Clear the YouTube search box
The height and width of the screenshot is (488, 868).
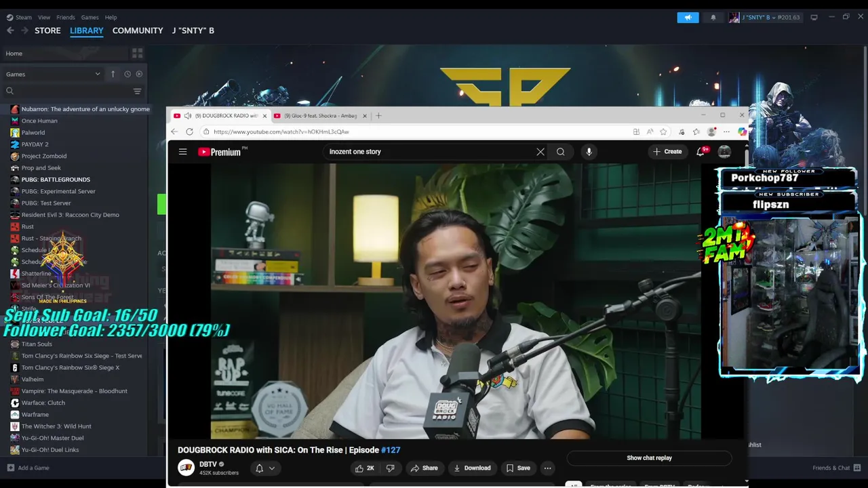(540, 152)
